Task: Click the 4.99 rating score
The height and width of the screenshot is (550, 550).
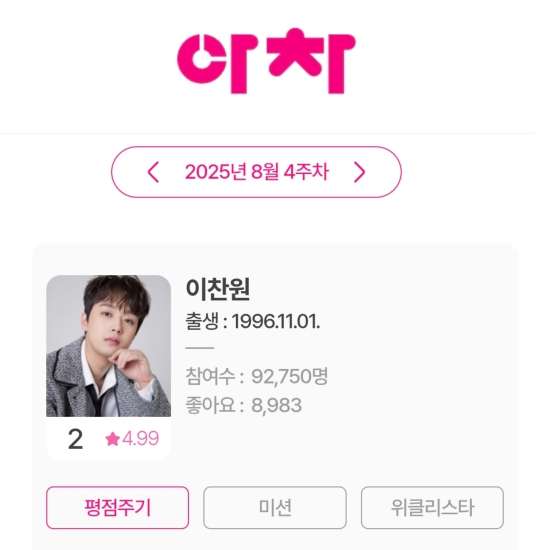Action: pos(140,438)
